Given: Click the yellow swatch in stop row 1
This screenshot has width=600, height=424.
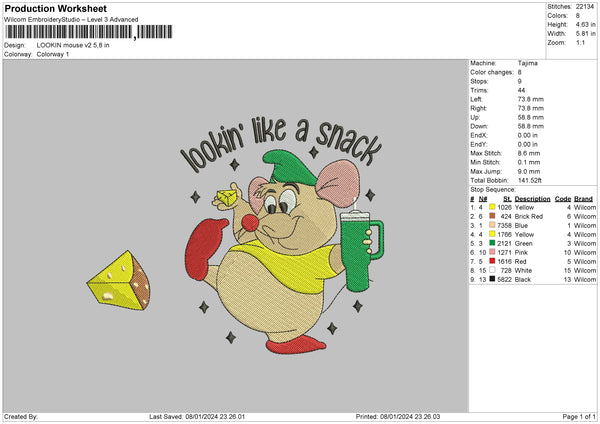Looking at the screenshot, I should tap(492, 207).
